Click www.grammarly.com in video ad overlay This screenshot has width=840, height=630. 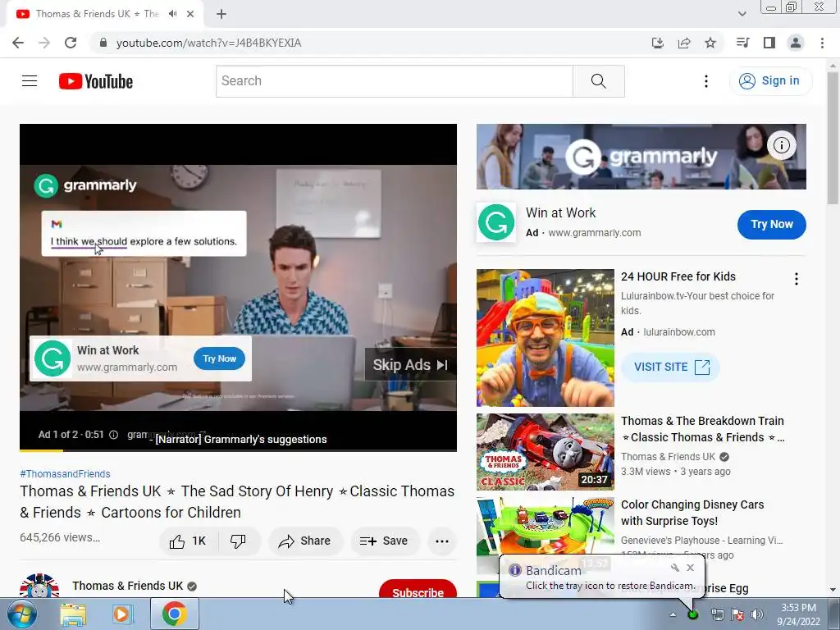click(x=127, y=367)
